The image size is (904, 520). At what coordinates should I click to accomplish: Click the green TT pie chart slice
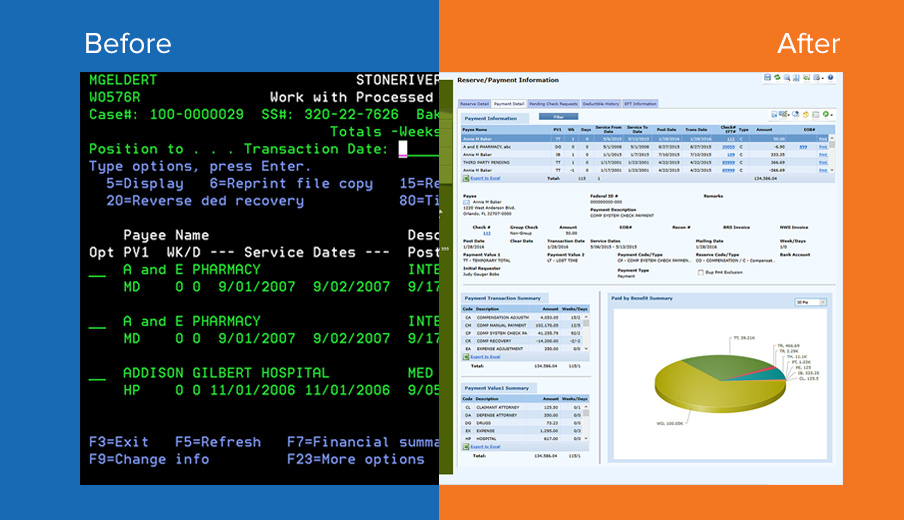point(725,367)
